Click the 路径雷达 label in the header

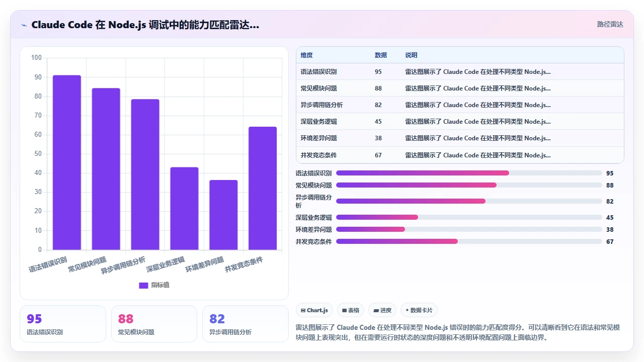(x=610, y=24)
